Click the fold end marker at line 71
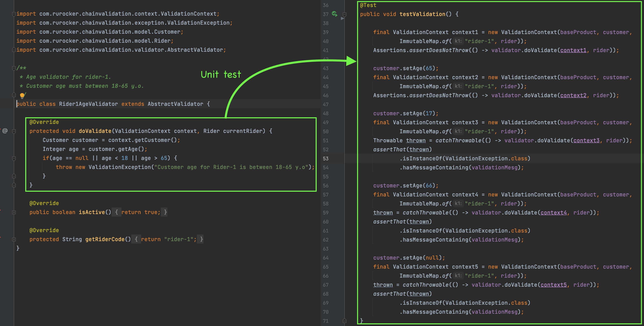Image resolution: width=644 pixels, height=326 pixels. pyautogui.click(x=345, y=320)
